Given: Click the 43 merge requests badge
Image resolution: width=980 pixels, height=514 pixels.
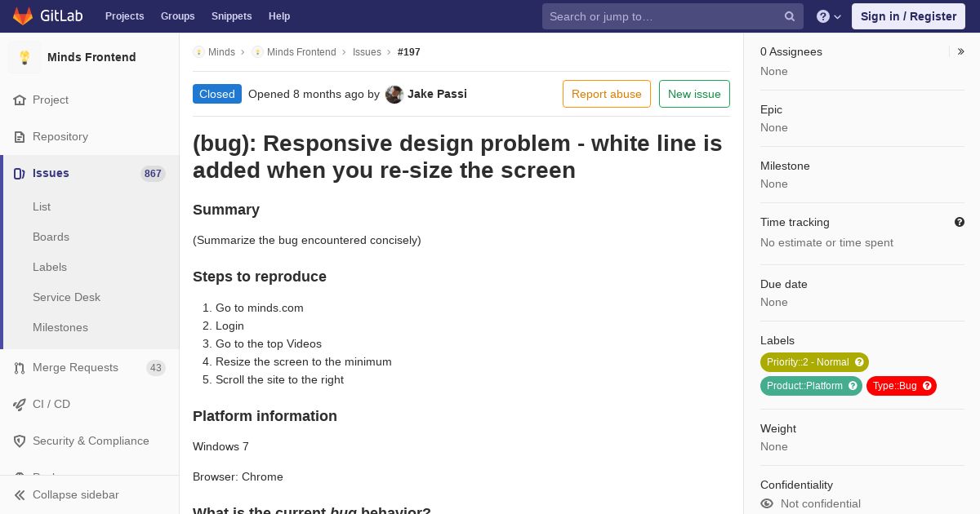Looking at the screenshot, I should point(156,368).
